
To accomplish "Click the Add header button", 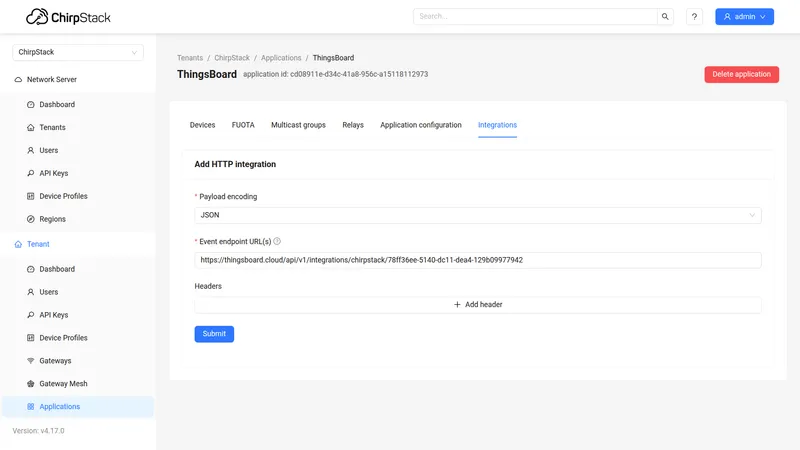I will pyautogui.click(x=478, y=305).
